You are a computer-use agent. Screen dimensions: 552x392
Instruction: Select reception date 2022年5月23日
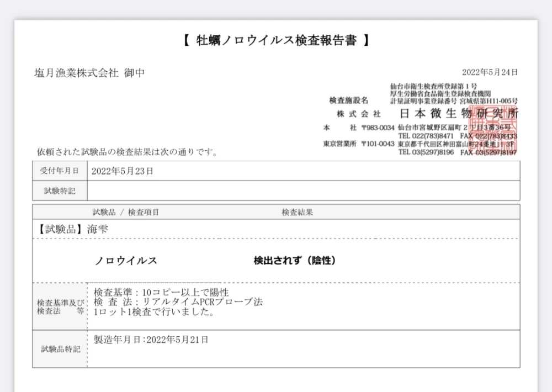coord(123,171)
